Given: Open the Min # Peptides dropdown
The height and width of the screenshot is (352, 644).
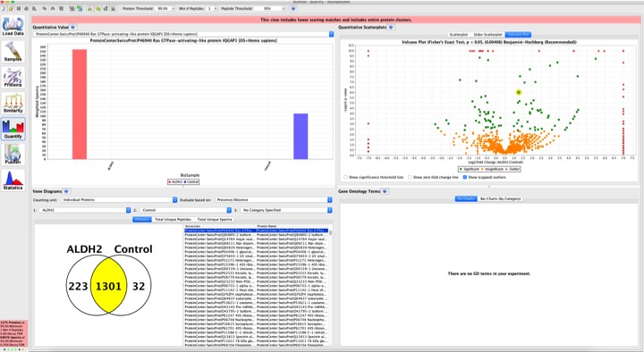Looking at the screenshot, I should click(212, 8).
